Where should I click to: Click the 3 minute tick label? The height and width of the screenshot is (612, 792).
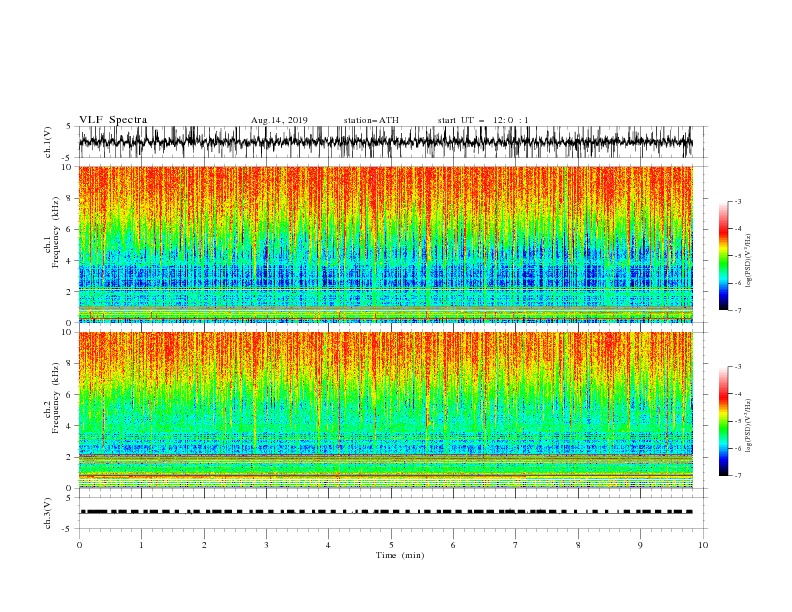point(266,545)
